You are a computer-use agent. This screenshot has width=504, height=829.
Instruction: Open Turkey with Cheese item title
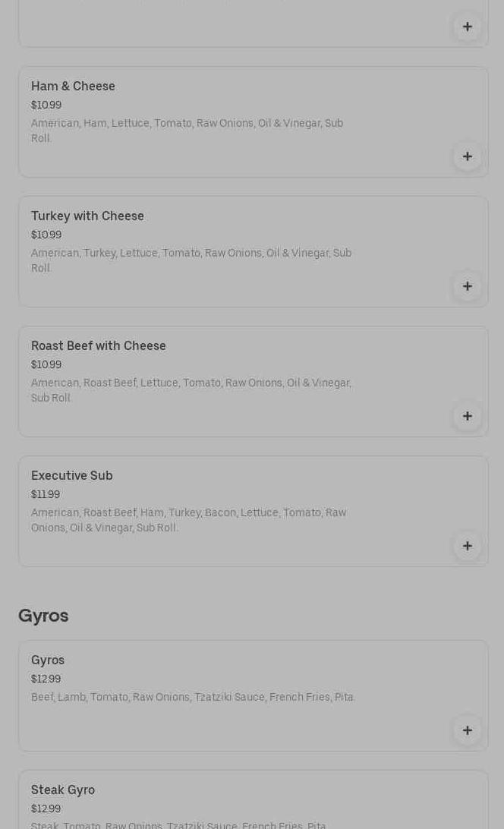87,216
